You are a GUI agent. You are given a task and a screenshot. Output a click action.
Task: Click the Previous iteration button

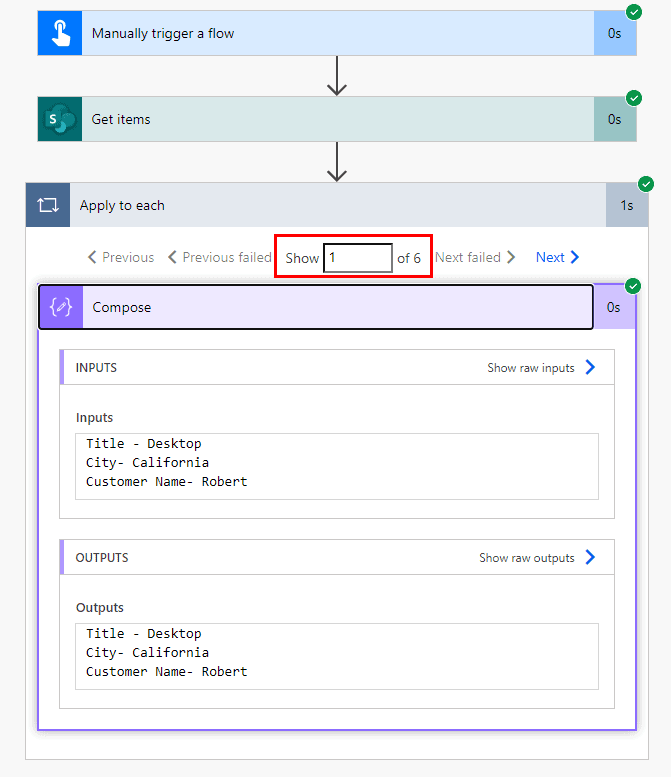point(121,257)
